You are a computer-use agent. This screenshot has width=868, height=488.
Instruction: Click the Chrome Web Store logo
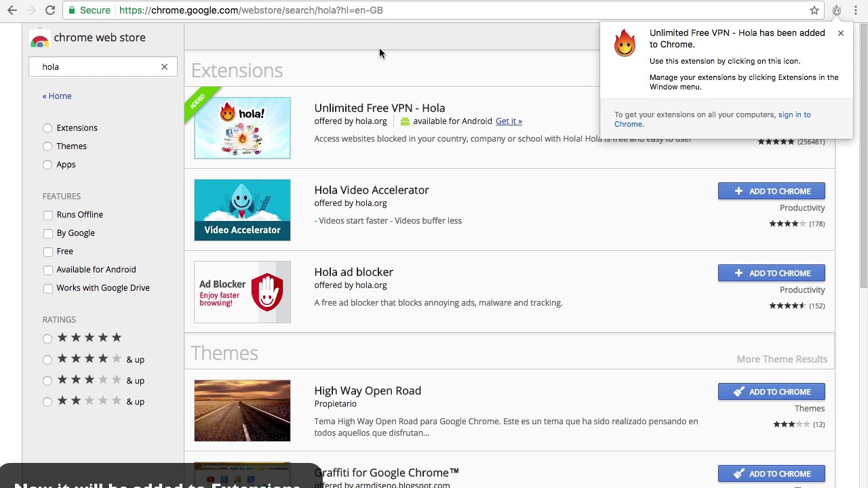tap(40, 39)
